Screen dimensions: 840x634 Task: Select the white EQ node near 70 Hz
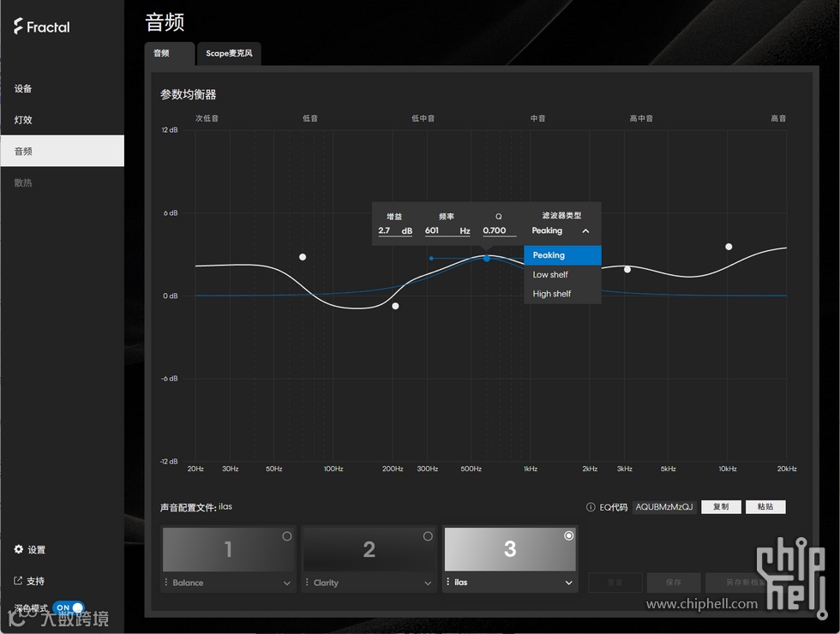point(303,257)
